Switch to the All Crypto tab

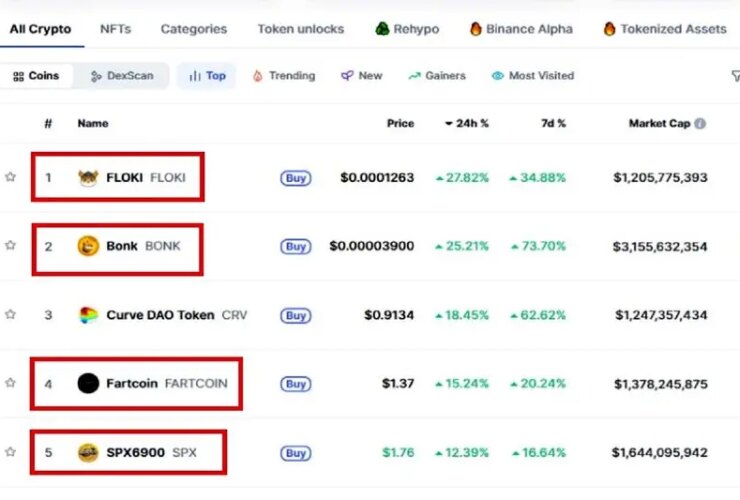click(41, 29)
